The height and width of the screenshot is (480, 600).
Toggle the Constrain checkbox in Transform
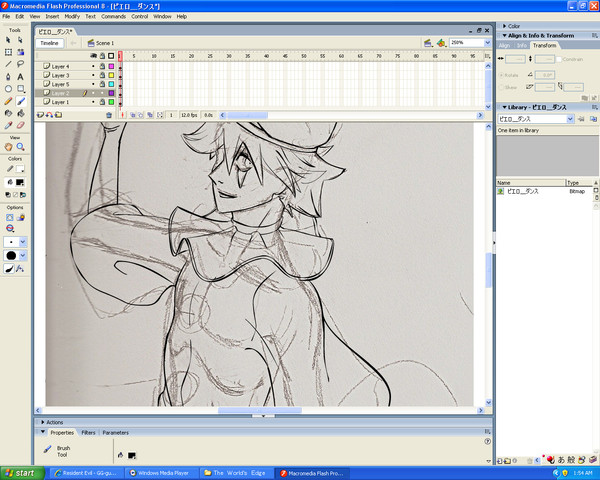coord(560,58)
